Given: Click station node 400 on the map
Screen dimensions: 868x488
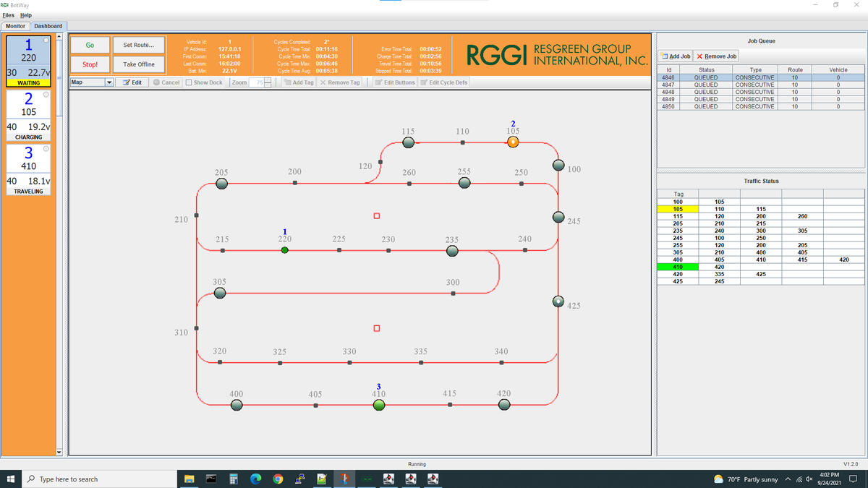Looking at the screenshot, I should [x=236, y=405].
